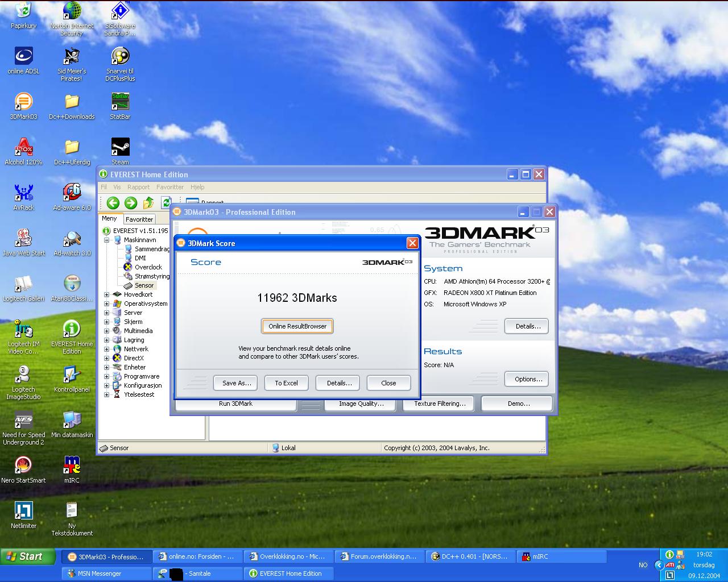Open the Vis menu in EVEREST
728x582 pixels.
pos(117,187)
